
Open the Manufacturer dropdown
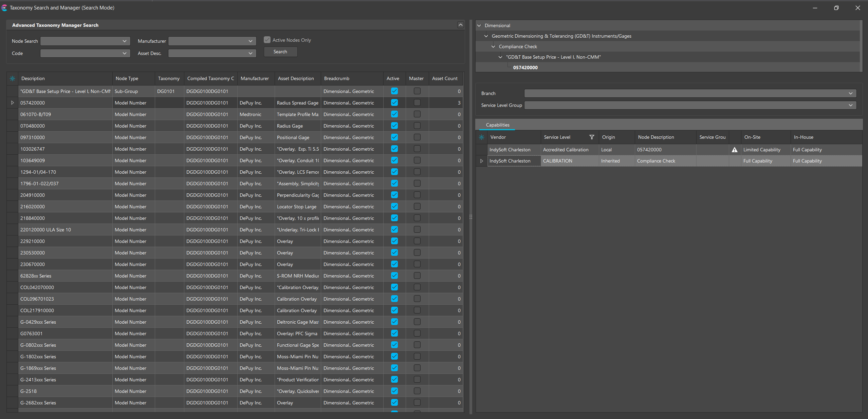click(250, 41)
